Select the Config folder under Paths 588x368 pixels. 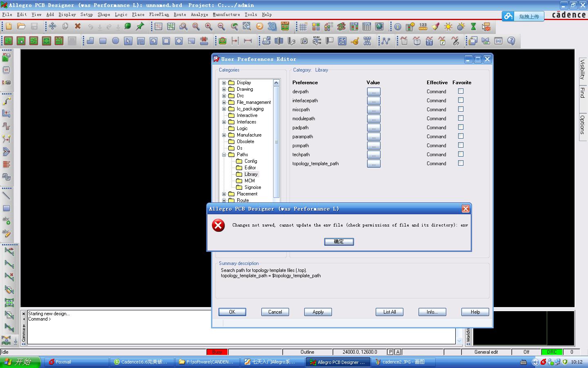tap(251, 161)
